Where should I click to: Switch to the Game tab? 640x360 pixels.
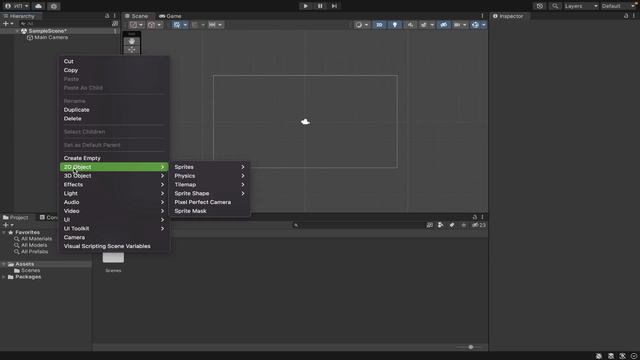point(170,16)
